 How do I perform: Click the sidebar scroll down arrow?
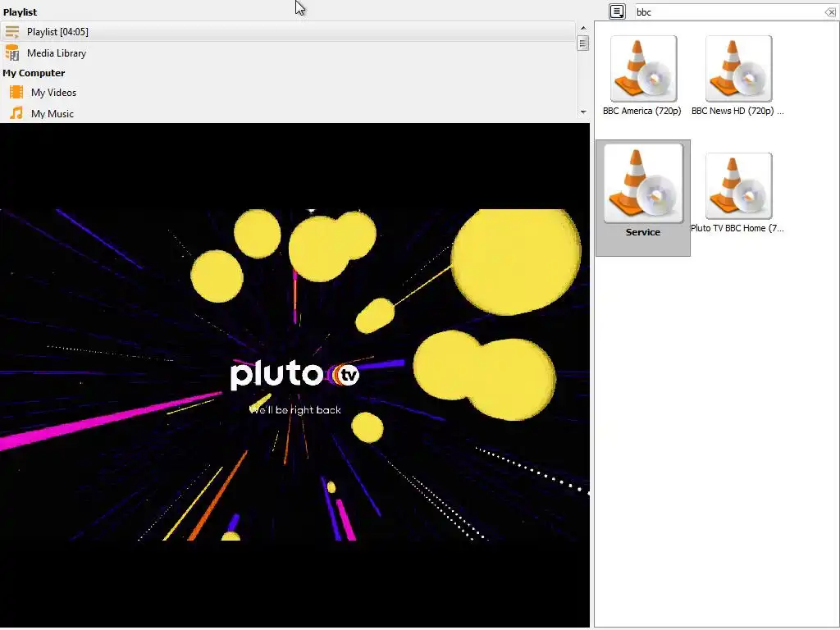coord(583,112)
